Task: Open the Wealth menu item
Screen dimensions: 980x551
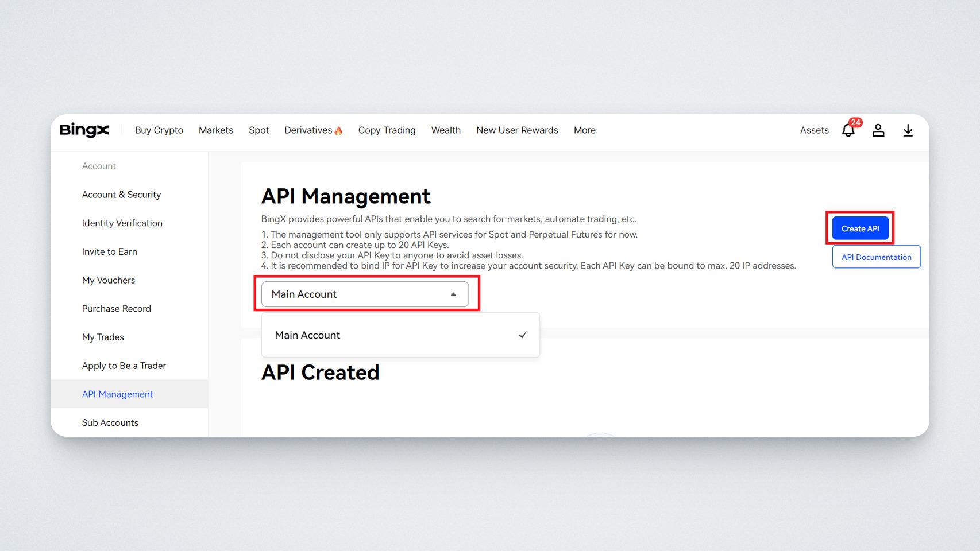Action: pyautogui.click(x=446, y=130)
